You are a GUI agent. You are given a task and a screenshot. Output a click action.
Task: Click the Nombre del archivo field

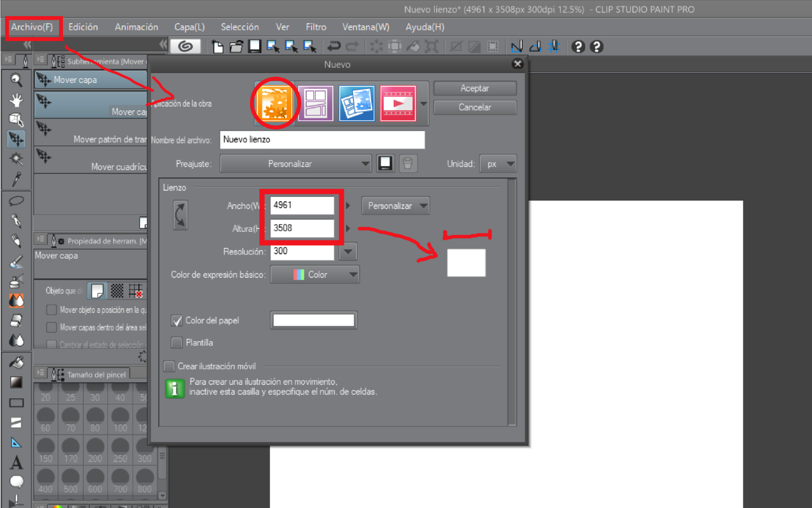pos(322,140)
